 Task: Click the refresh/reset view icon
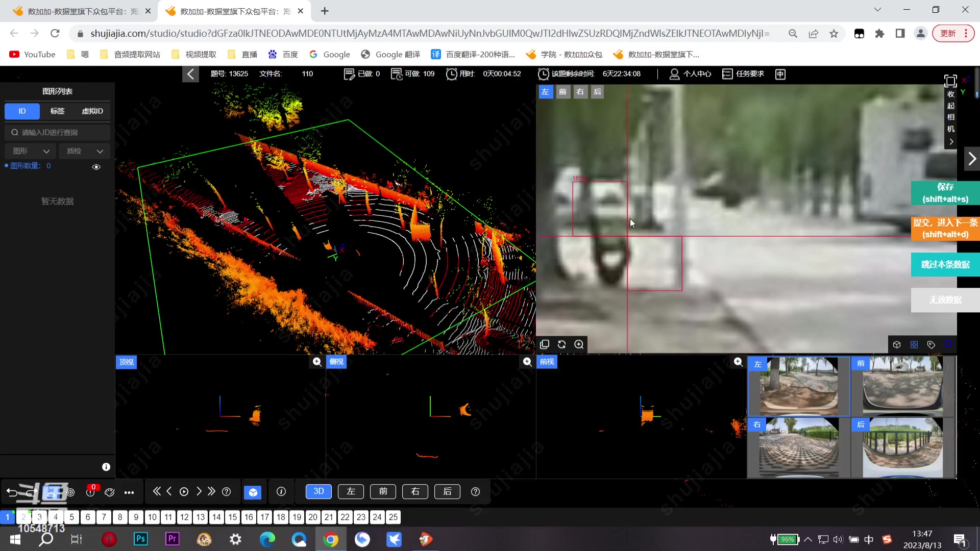pos(562,344)
